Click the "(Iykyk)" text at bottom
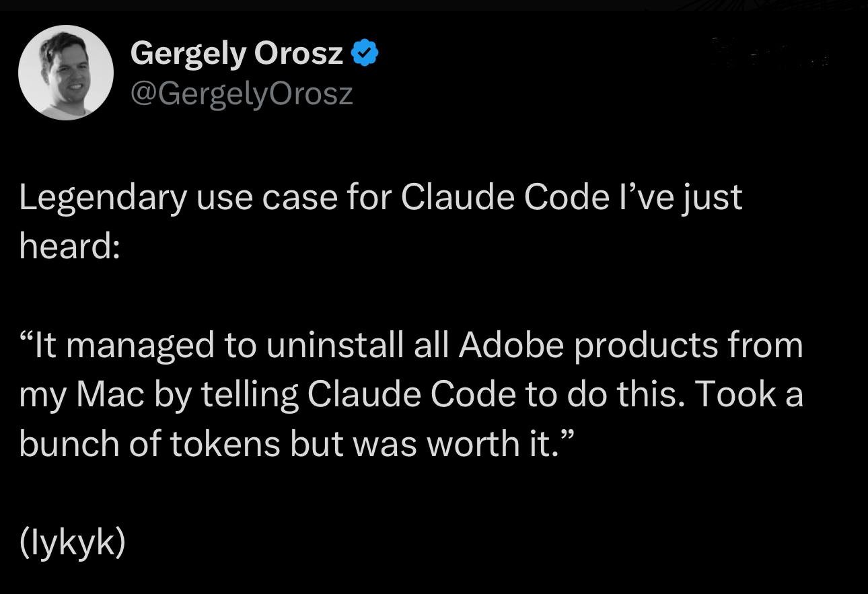Viewport: 868px width, 594px height. 72,542
